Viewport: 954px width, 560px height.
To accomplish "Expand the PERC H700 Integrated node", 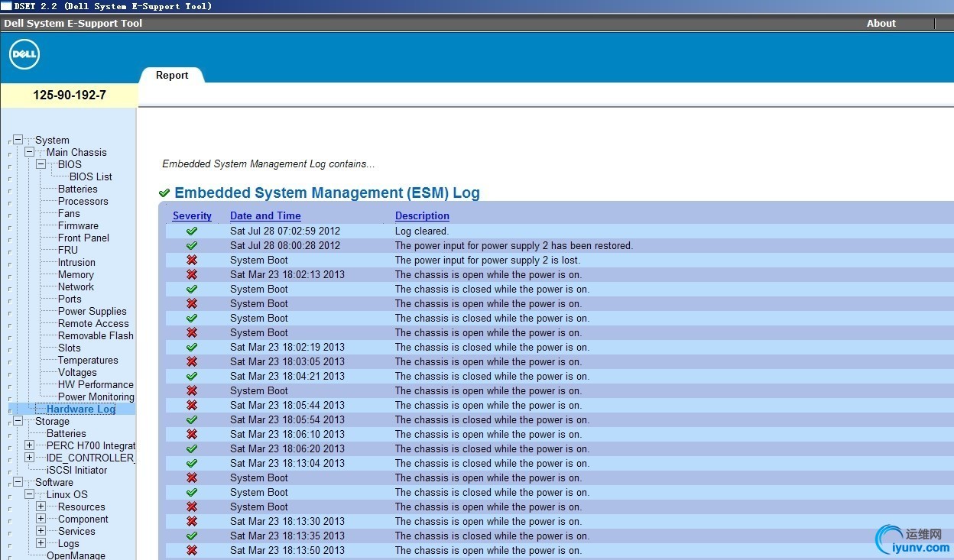I will coord(29,445).
